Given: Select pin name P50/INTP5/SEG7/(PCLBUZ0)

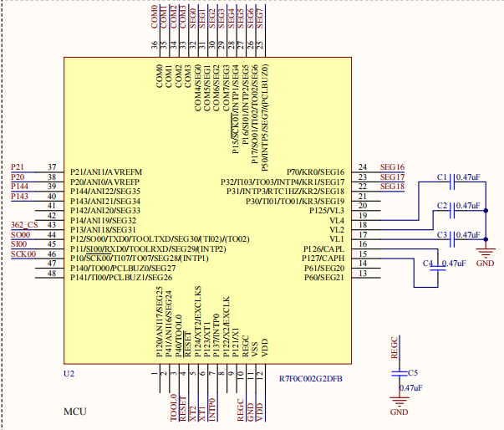Looking at the screenshot, I should pos(264,118).
